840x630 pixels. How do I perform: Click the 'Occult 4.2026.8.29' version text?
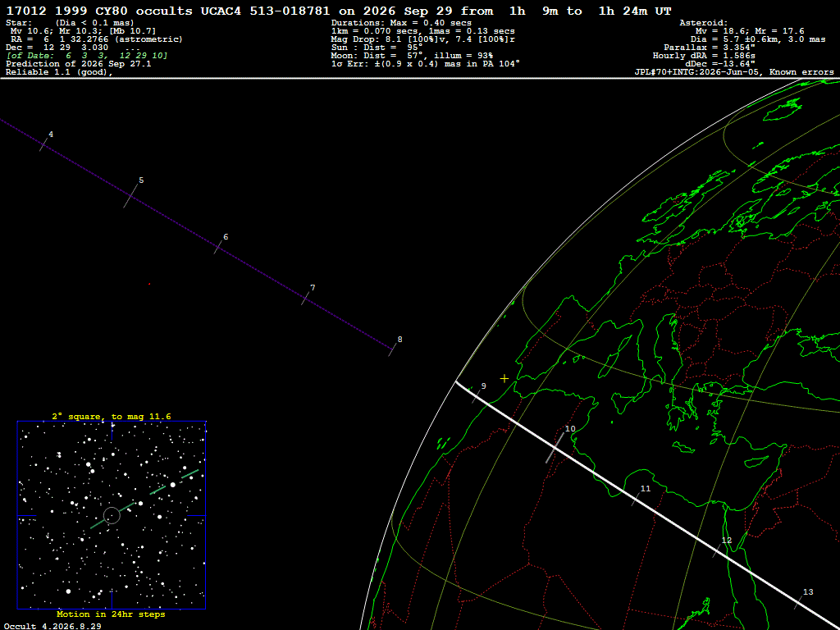pyautogui.click(x=52, y=626)
